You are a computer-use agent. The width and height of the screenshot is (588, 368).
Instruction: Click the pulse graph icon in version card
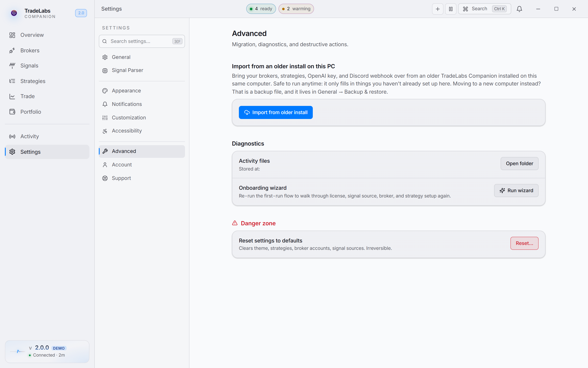[18, 351]
